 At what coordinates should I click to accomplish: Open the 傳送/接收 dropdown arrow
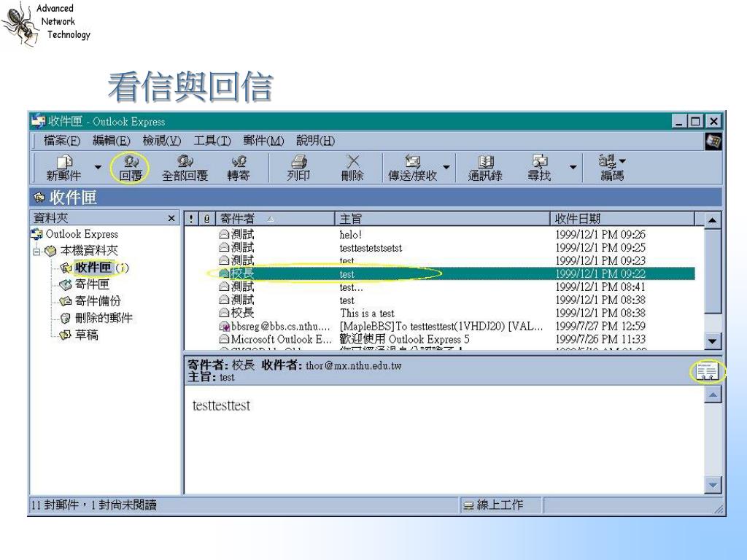446,167
